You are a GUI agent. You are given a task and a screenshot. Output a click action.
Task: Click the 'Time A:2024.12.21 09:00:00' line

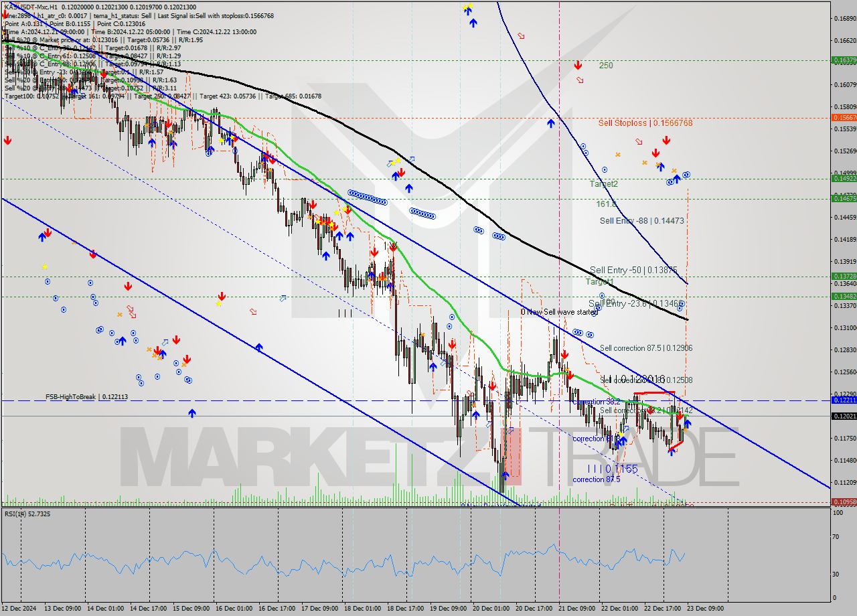coord(46,31)
